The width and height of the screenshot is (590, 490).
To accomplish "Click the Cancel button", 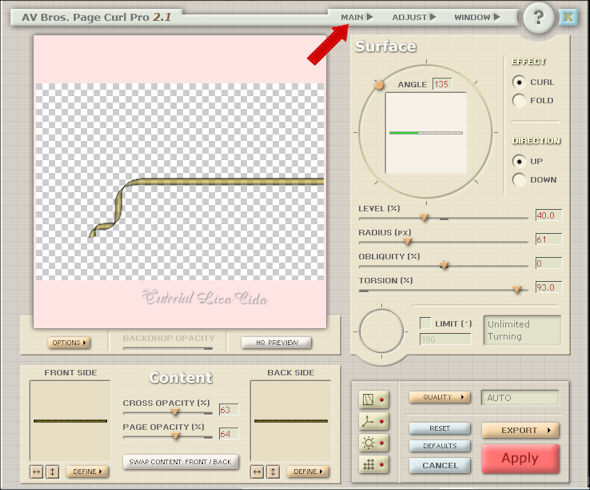I will point(439,466).
